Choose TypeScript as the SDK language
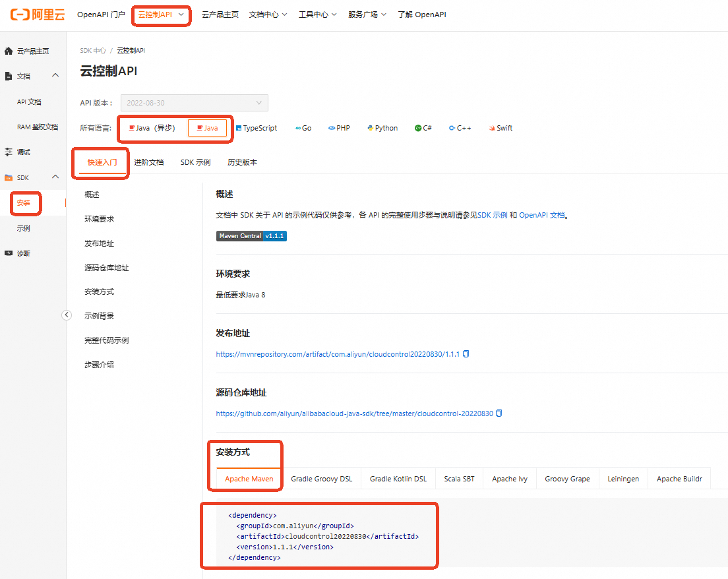The height and width of the screenshot is (579, 728). (x=257, y=128)
